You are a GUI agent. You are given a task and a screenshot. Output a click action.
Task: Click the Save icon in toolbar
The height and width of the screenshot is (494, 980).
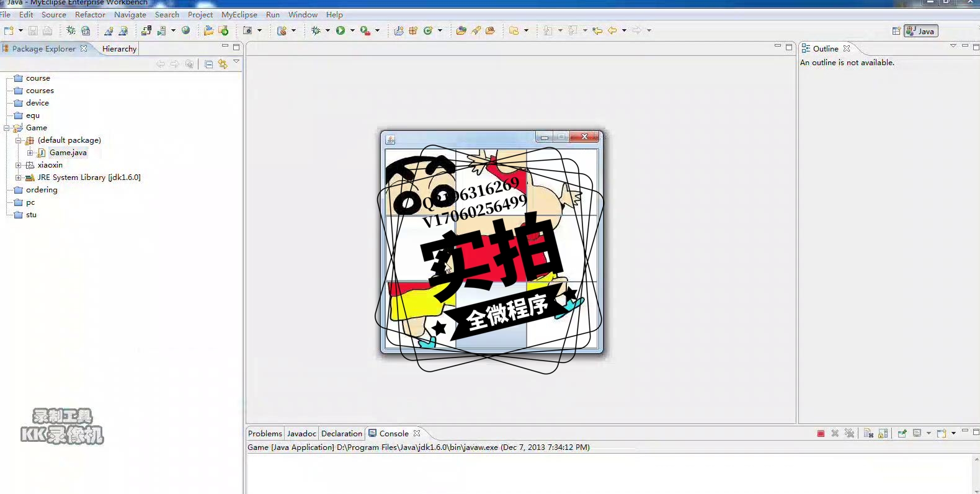(33, 30)
